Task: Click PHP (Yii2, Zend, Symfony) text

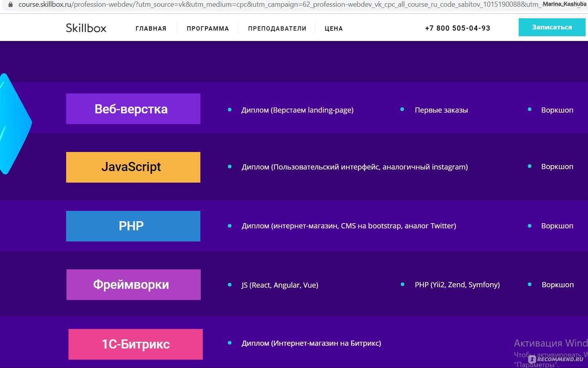Action: click(457, 285)
